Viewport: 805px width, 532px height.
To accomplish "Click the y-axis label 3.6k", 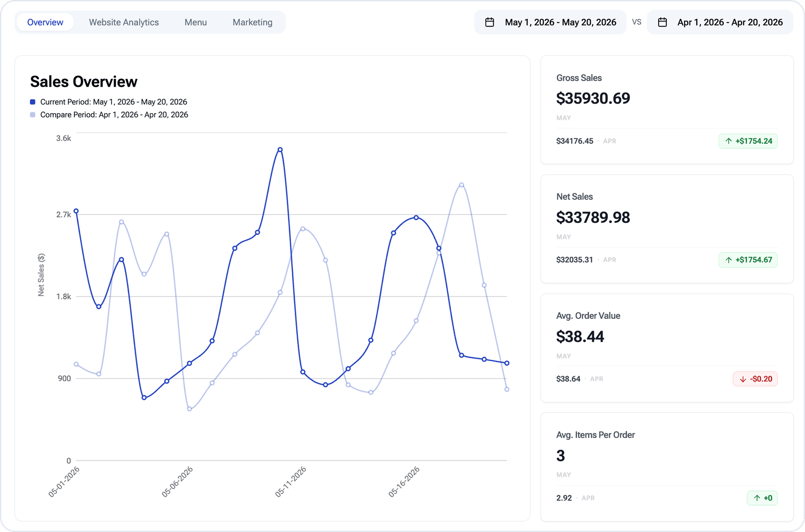I will click(x=64, y=138).
